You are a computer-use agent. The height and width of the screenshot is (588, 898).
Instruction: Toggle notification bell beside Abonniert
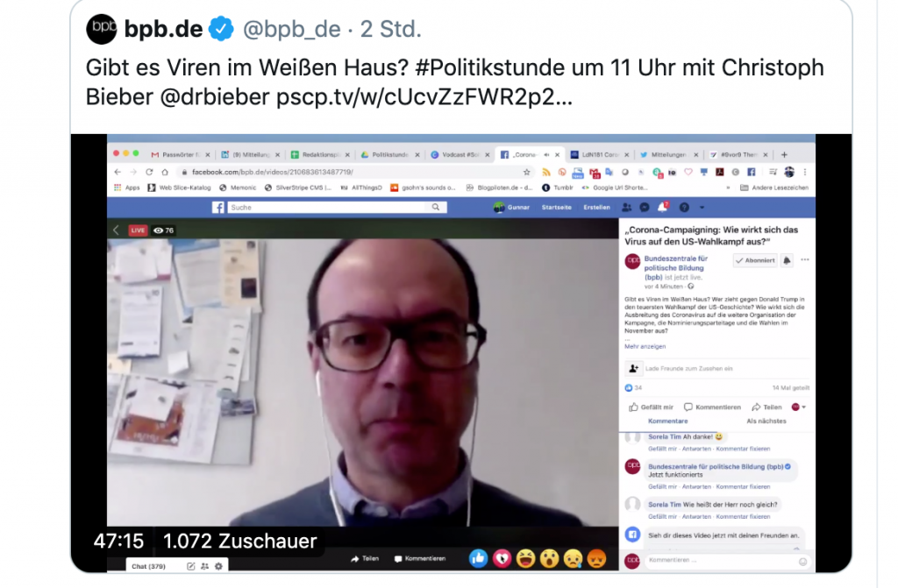coord(787,260)
